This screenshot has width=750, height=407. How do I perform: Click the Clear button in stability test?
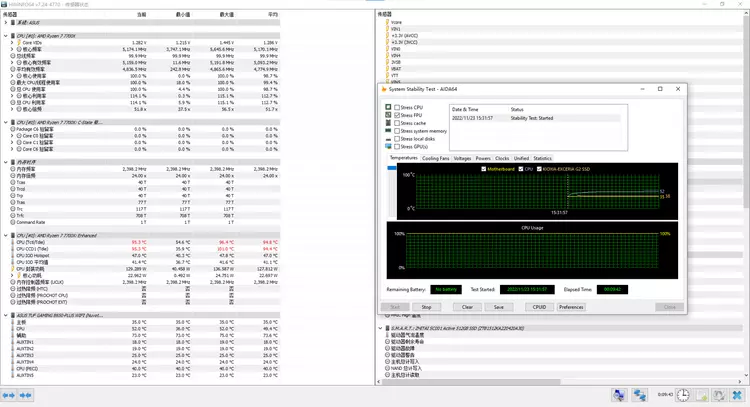[x=467, y=307]
